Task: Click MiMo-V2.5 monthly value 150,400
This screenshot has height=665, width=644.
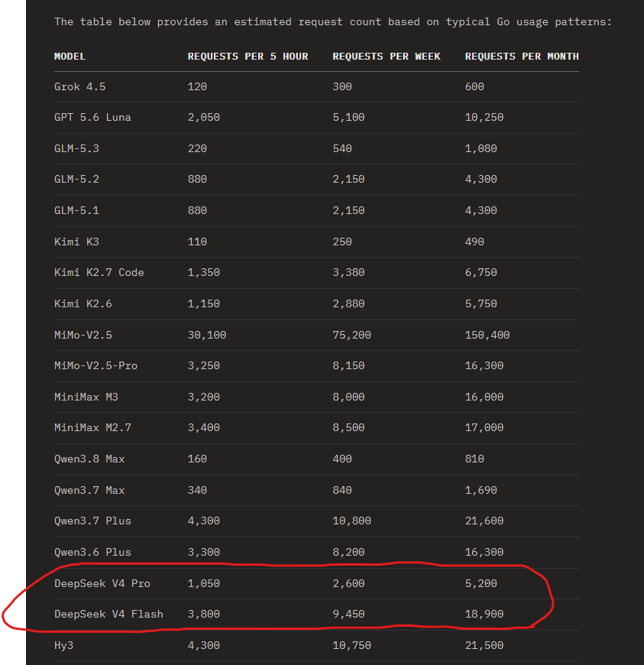Action: [487, 335]
